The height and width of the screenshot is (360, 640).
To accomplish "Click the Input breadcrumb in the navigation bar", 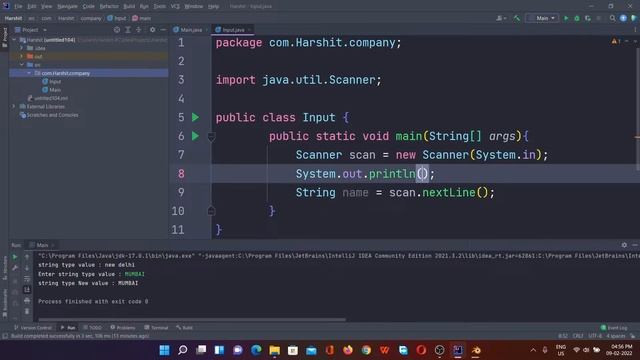I will 117,18.
